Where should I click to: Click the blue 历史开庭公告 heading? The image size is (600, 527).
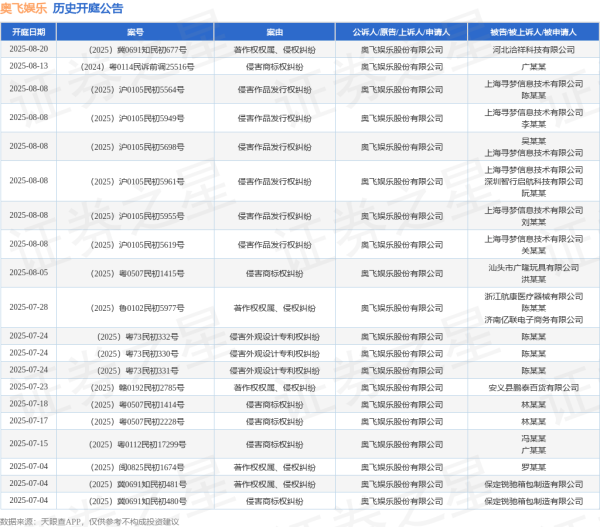tap(88, 8)
